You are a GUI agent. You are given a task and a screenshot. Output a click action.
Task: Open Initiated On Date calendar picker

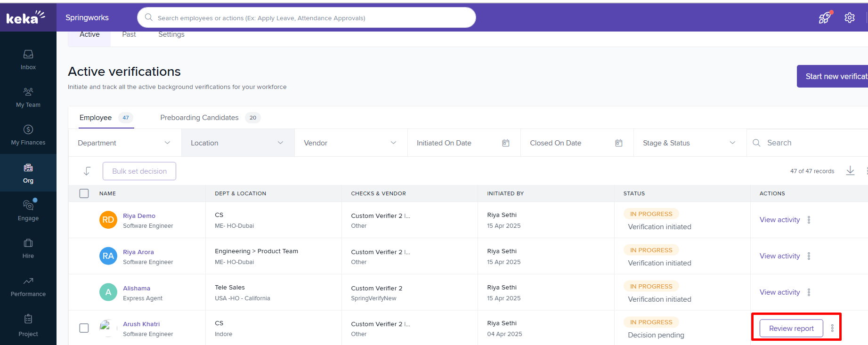505,143
